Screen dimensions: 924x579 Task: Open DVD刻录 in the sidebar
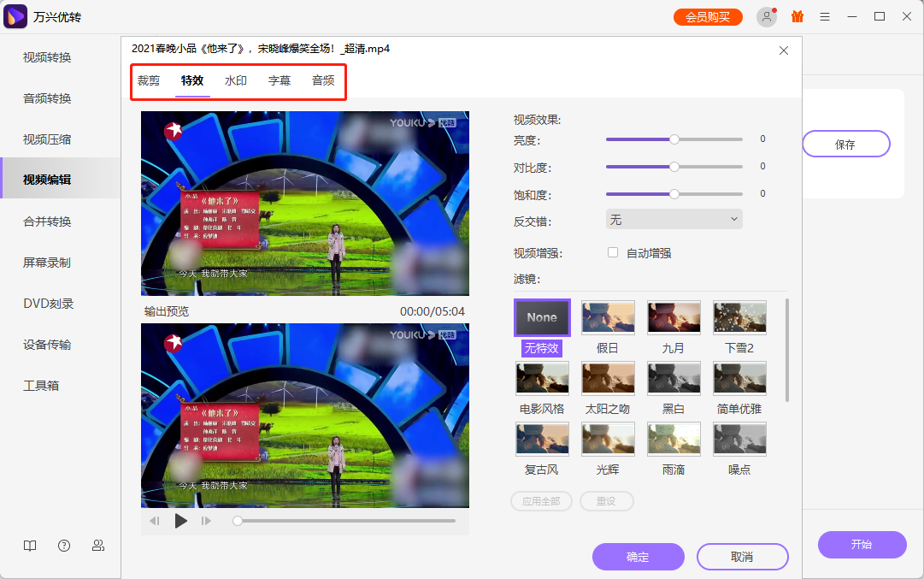pyautogui.click(x=49, y=304)
